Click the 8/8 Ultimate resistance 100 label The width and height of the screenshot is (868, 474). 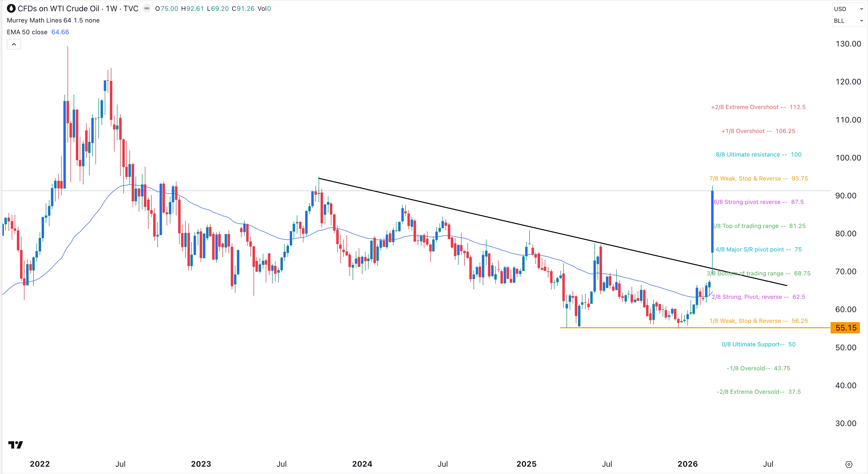point(758,155)
